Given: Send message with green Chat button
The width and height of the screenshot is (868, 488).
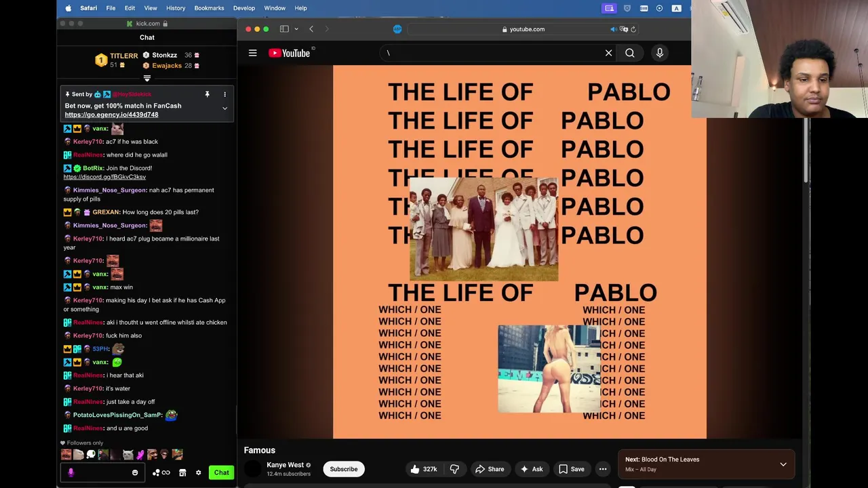Looking at the screenshot, I should [x=222, y=472].
